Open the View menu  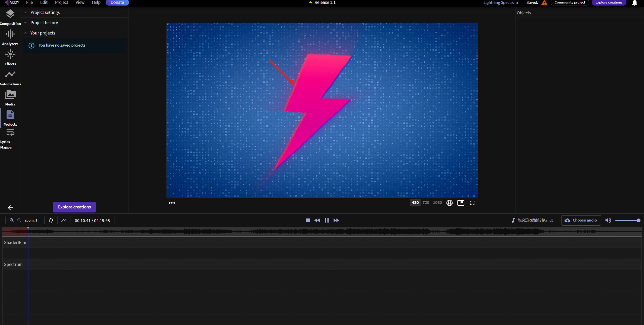[x=80, y=3]
